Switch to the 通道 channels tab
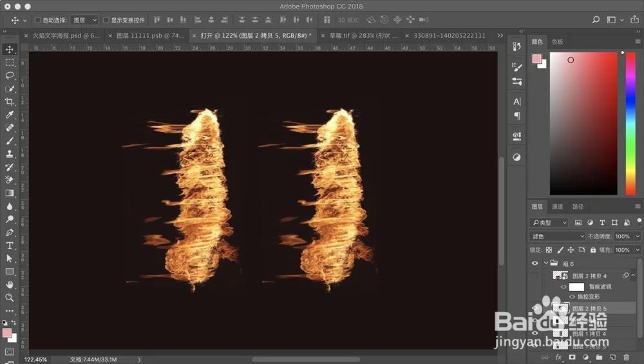644x364 pixels. pos(557,207)
